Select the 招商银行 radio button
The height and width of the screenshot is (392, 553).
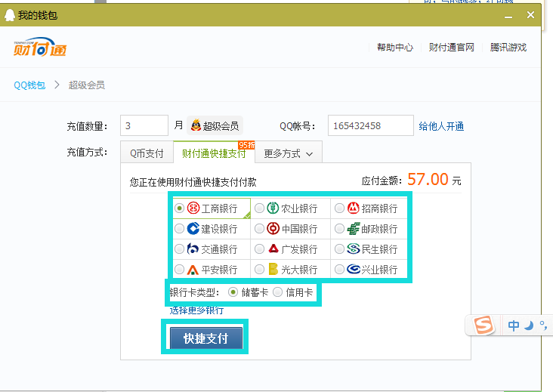(339, 208)
